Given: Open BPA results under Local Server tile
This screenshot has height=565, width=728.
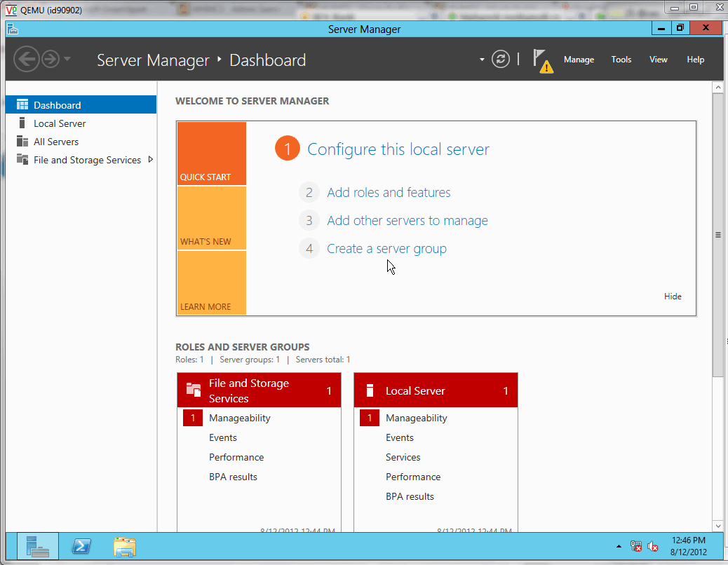Looking at the screenshot, I should click(410, 496).
